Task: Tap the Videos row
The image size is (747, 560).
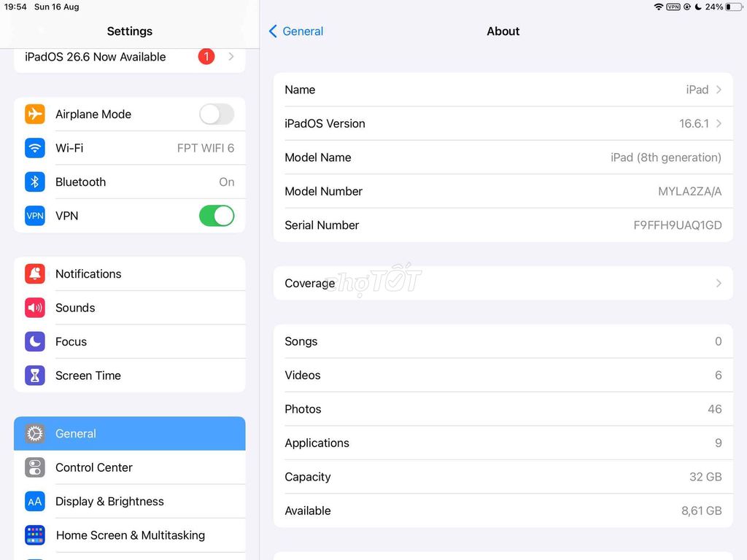Action: (503, 376)
